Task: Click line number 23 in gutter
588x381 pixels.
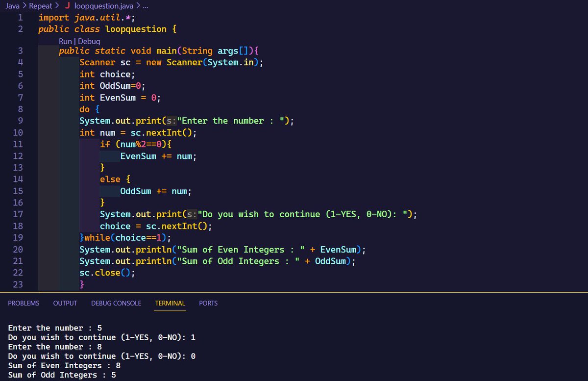Action: coord(18,284)
